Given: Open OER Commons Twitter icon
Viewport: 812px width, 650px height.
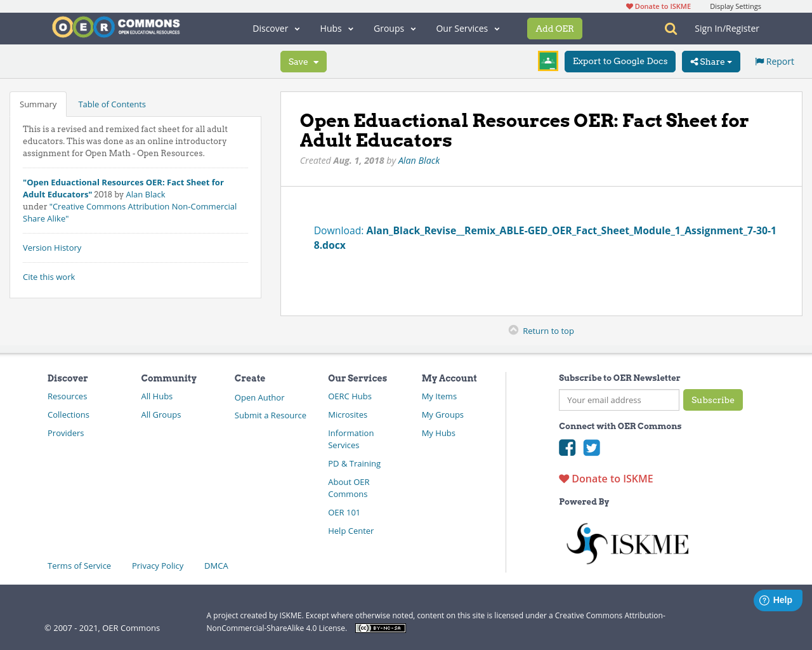Looking at the screenshot, I should 591,448.
